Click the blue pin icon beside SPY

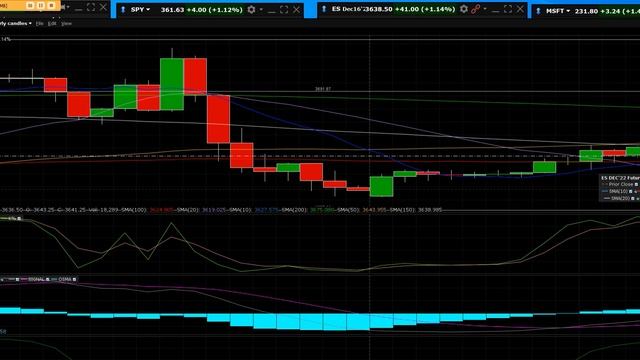123,9
